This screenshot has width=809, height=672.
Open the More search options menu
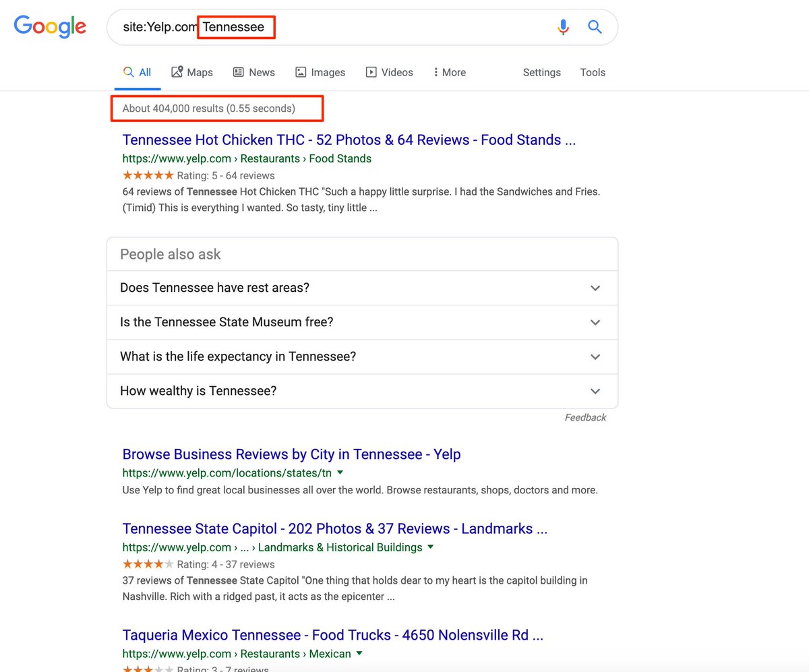click(x=450, y=72)
